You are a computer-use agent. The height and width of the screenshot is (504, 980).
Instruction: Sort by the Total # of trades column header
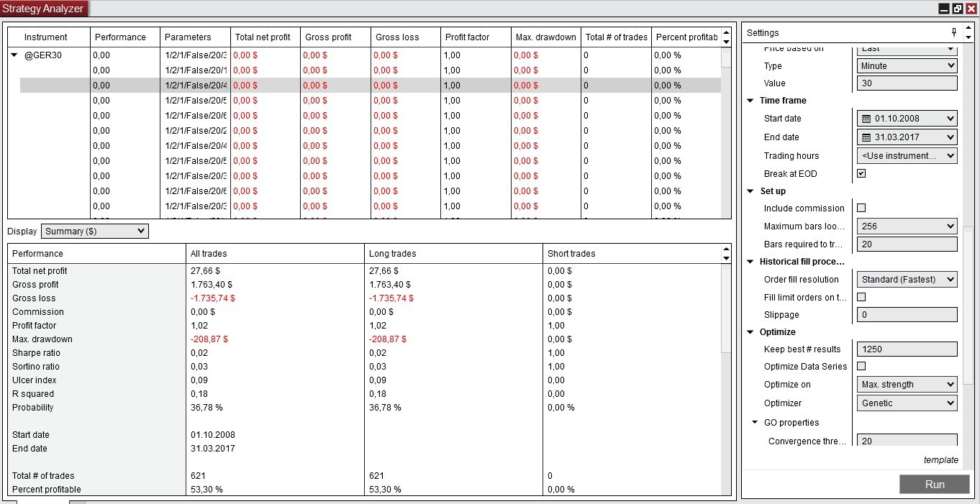tap(616, 37)
